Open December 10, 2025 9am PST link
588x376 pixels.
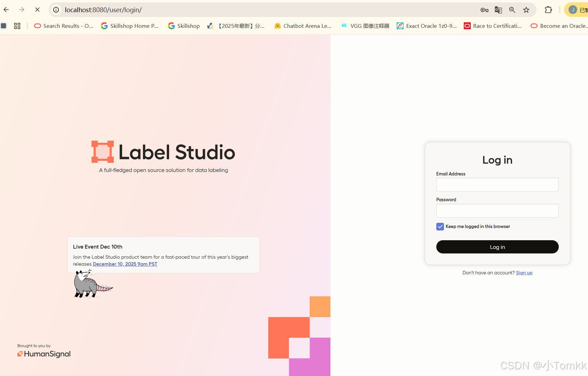point(125,264)
